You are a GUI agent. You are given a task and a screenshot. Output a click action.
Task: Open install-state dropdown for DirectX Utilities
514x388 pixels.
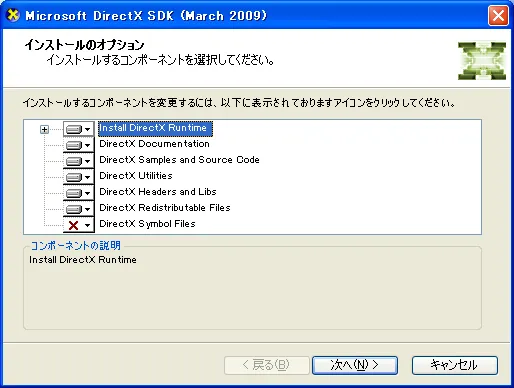tap(79, 177)
